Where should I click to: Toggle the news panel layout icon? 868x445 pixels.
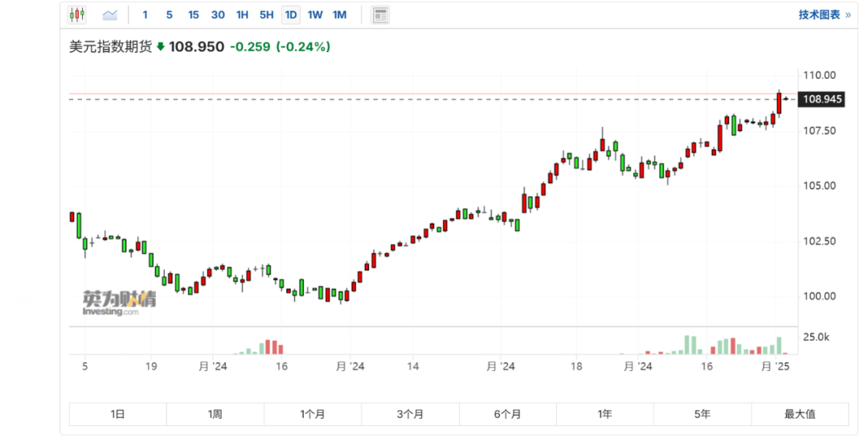pyautogui.click(x=380, y=14)
